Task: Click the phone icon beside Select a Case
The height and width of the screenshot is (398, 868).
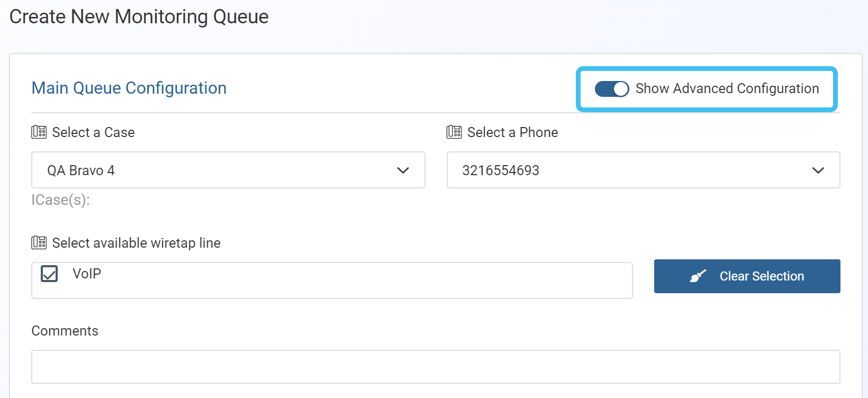Action: pyautogui.click(x=39, y=132)
